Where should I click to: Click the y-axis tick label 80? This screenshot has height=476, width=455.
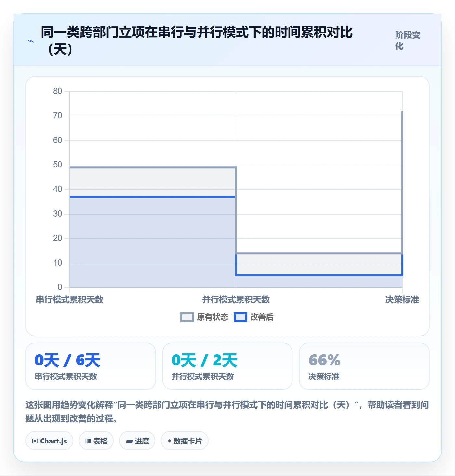(x=58, y=91)
